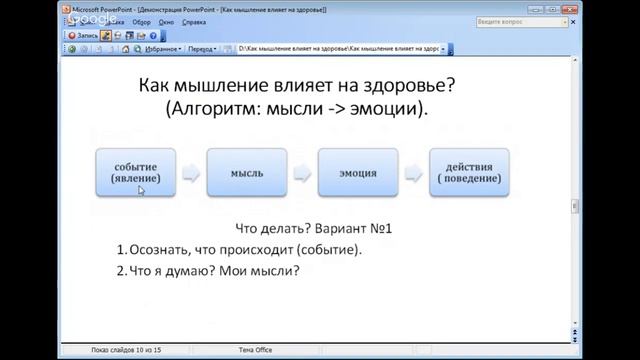Click the send/export icon in recording toolbar
The width and height of the screenshot is (640, 360).
(141, 36)
